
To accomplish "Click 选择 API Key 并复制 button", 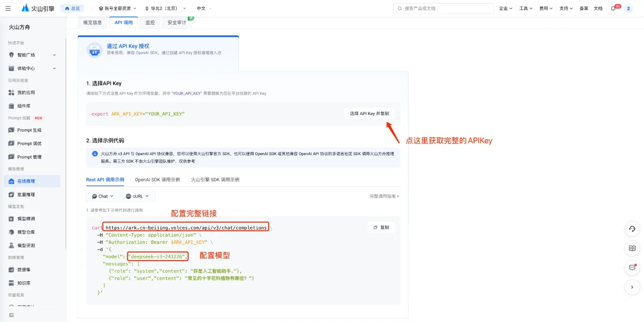I will click(x=369, y=114).
